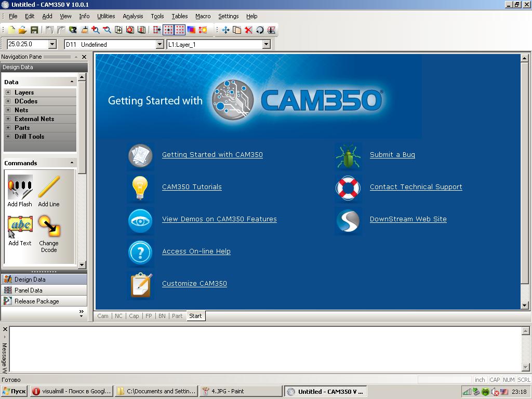
Task: Toggle the grid visibility toolbar button
Action: point(180,30)
